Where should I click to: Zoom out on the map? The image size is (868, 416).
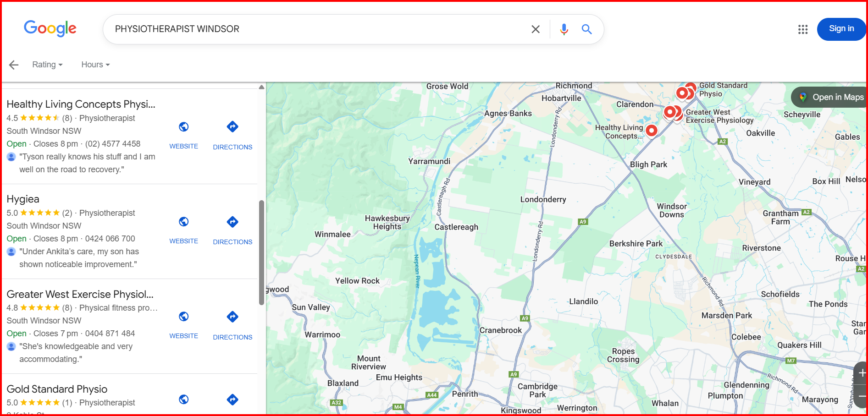862,396
